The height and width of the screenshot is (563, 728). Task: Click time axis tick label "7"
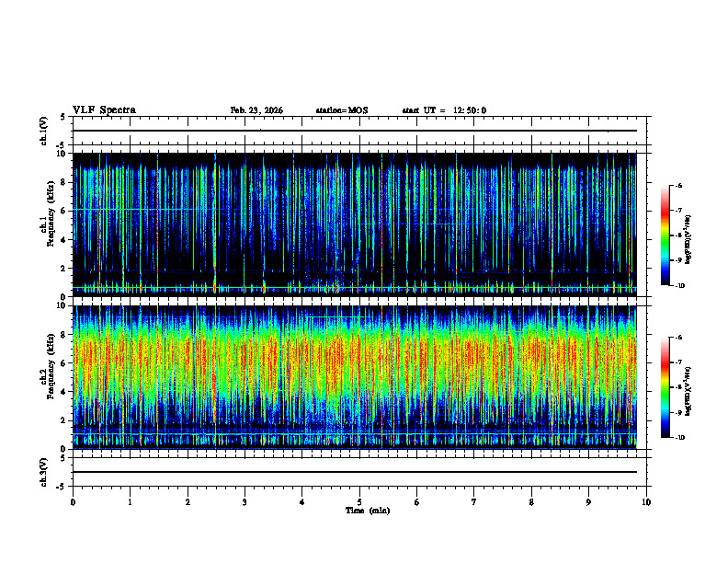point(474,502)
